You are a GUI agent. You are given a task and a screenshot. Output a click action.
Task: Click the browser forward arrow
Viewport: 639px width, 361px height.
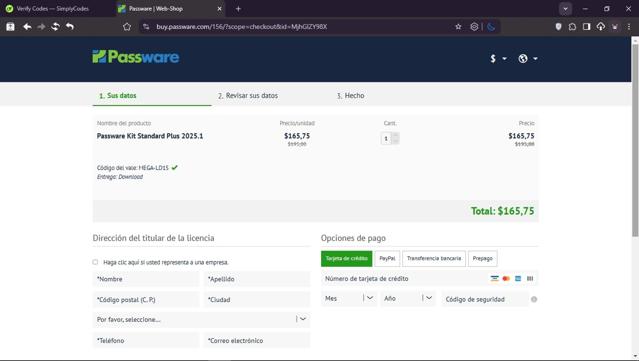[x=41, y=26]
